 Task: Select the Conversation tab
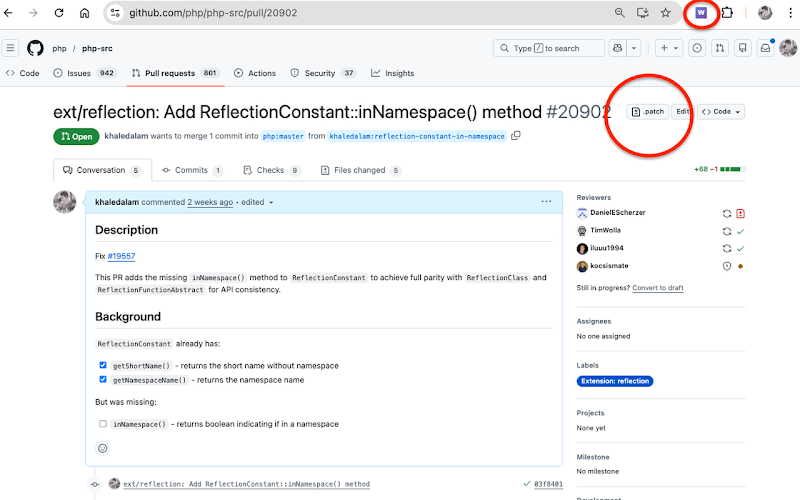tap(102, 170)
